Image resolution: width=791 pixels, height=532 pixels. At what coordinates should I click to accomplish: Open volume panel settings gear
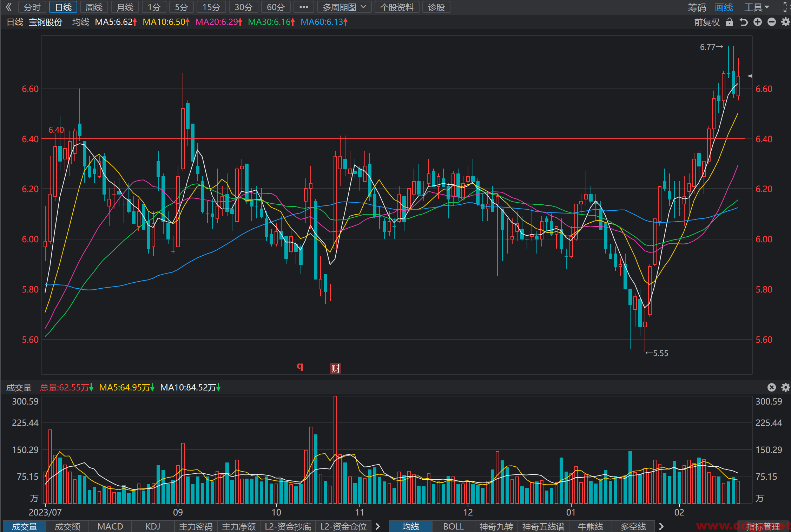tap(786, 387)
